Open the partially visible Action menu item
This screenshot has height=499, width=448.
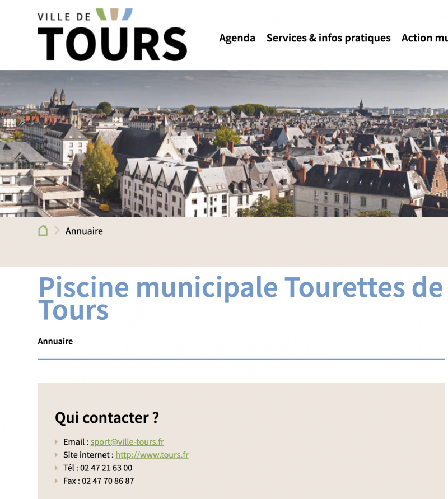[424, 38]
